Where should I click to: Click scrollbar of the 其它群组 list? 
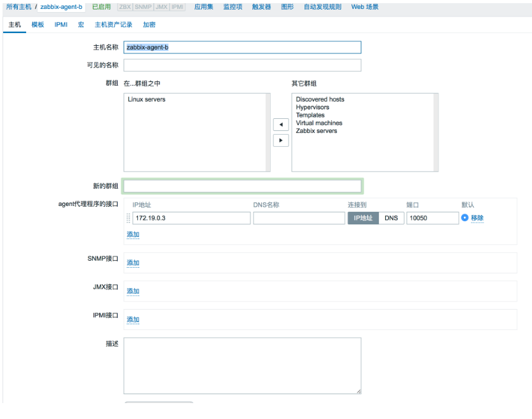click(436, 132)
